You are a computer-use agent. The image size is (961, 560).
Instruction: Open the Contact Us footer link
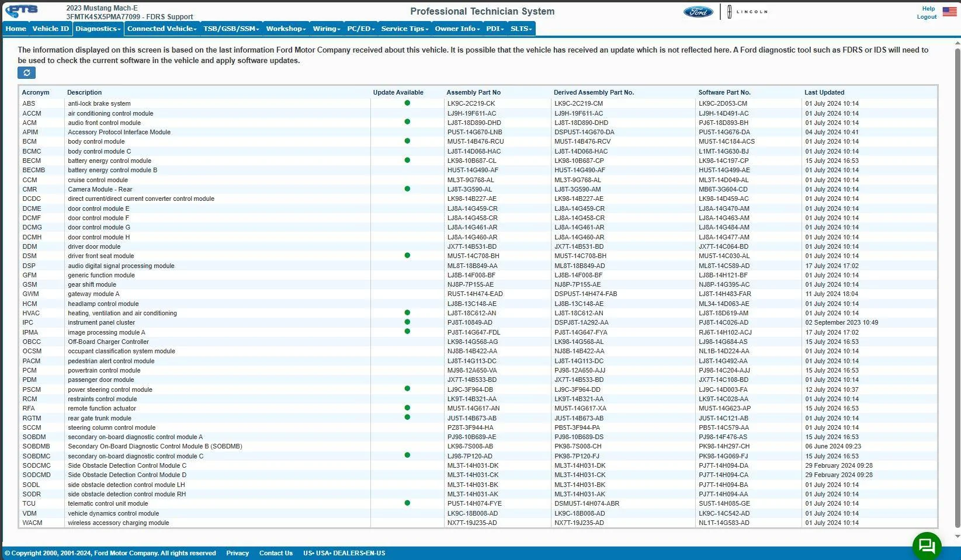[x=276, y=553]
